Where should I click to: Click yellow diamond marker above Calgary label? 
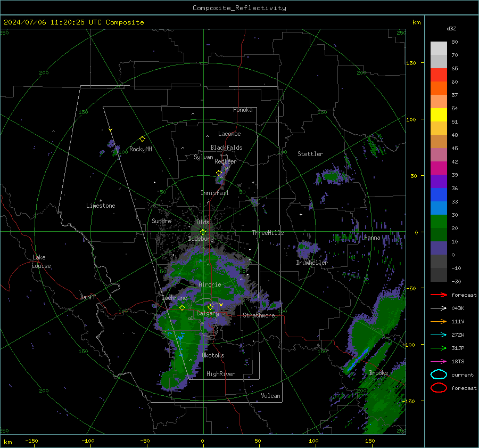coord(210,307)
